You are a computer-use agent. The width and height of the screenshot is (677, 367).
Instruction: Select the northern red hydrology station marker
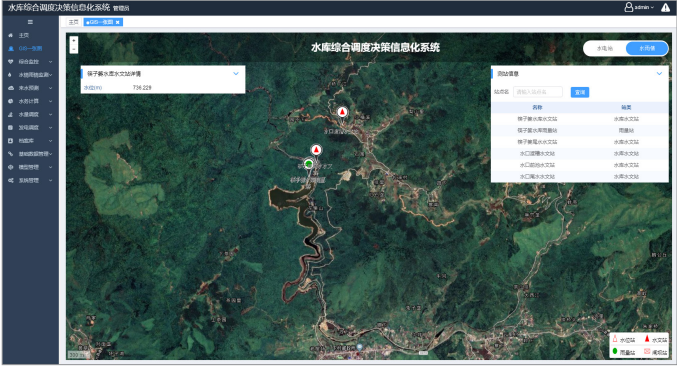(342, 112)
